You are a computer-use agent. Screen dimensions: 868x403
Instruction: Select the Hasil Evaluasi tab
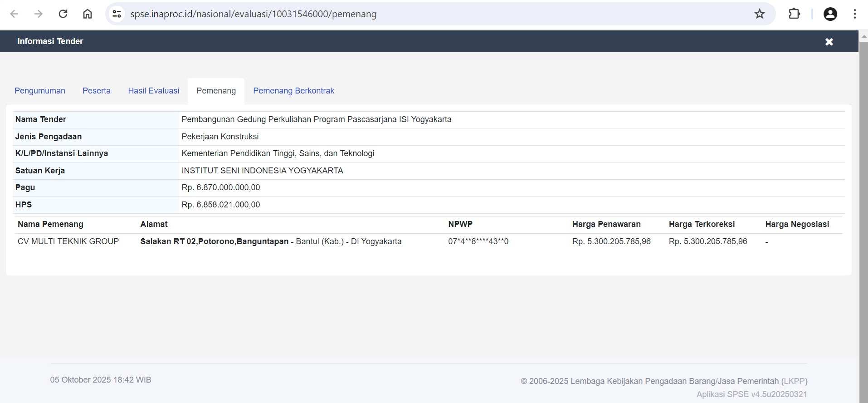(x=153, y=91)
